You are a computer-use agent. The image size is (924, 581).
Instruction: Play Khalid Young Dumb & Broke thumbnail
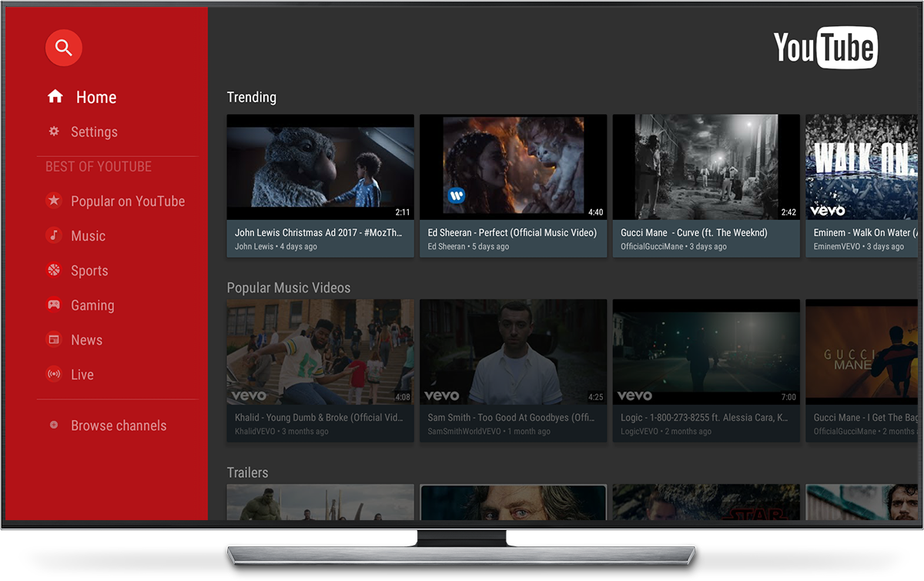(320, 352)
